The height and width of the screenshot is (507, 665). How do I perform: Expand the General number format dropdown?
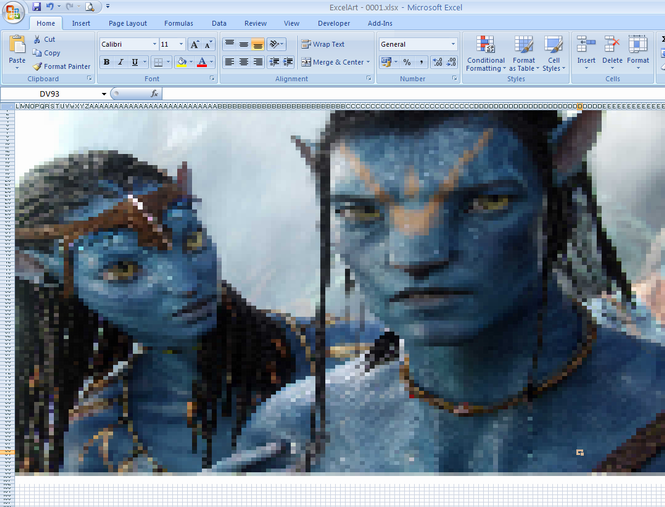(x=453, y=44)
